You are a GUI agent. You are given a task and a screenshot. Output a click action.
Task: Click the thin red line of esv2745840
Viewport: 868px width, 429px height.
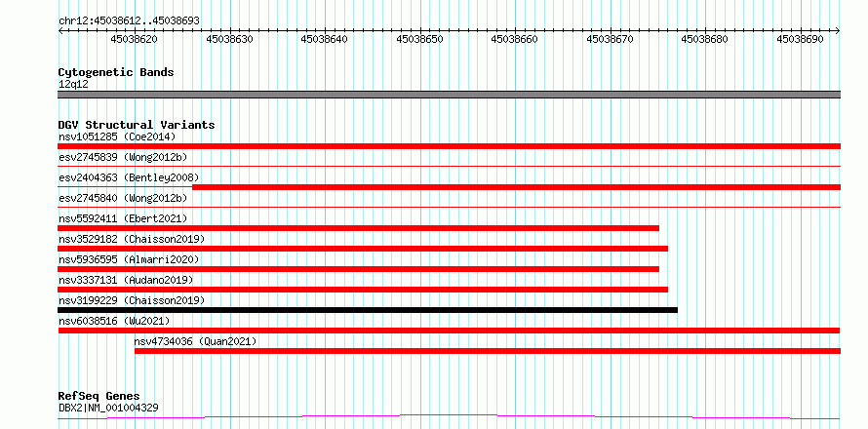[449, 207]
